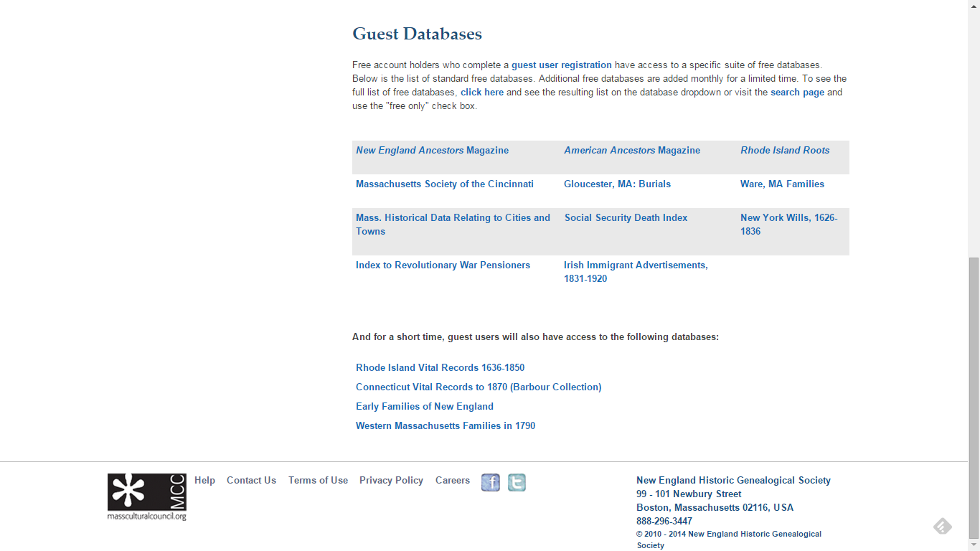
Task: Follow the 'click here' free databases link
Action: tap(482, 92)
